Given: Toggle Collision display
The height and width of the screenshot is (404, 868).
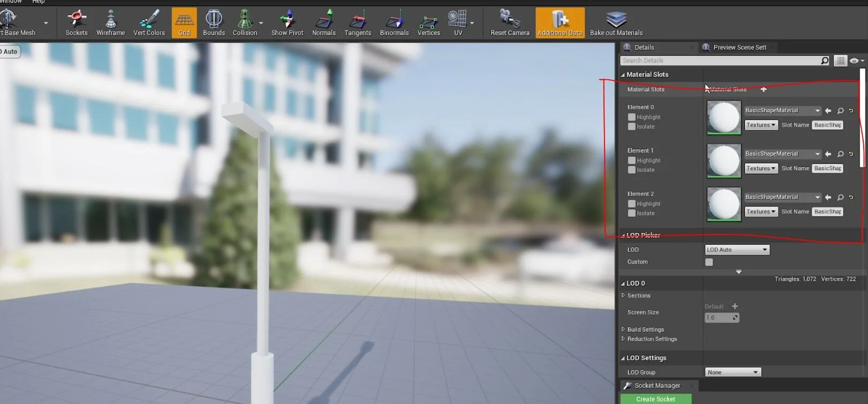Looking at the screenshot, I should click(245, 23).
